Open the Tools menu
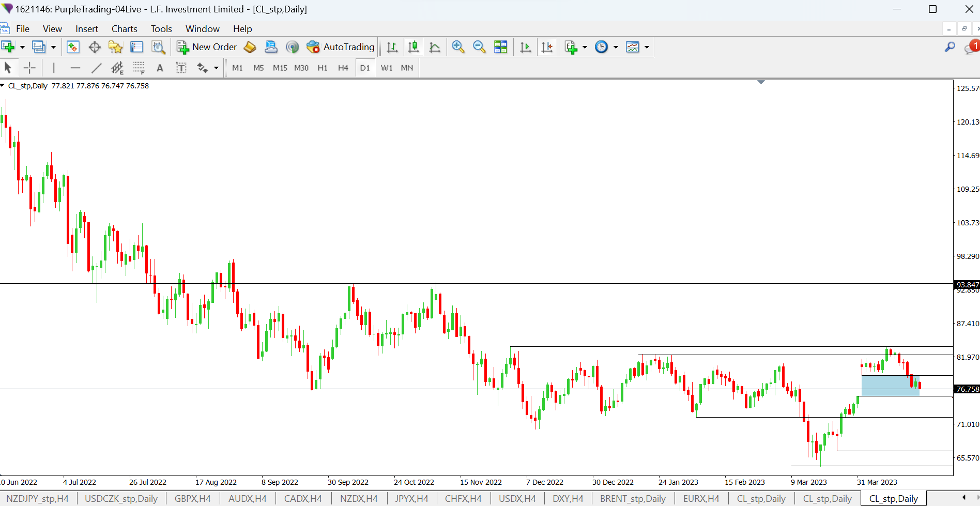 (161, 29)
